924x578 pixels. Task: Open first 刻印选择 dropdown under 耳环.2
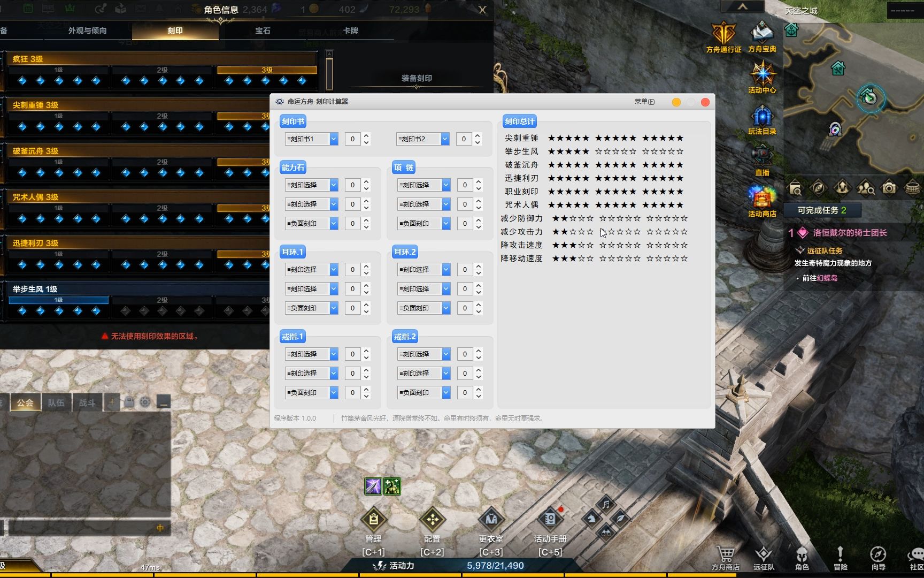point(446,270)
